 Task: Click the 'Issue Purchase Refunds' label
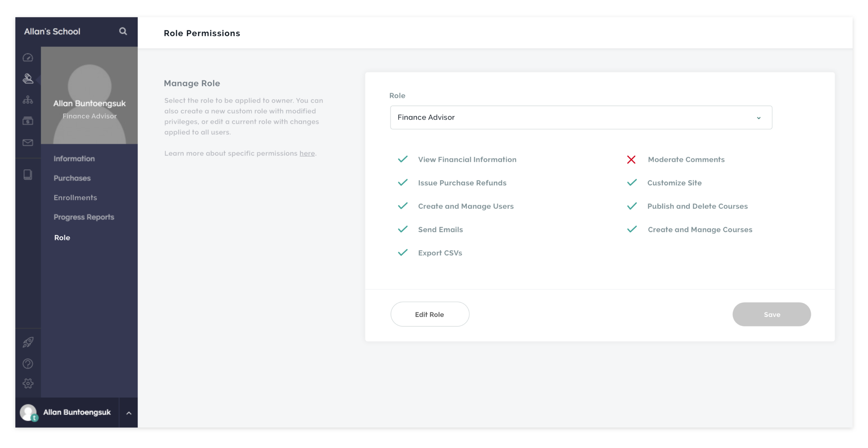click(x=462, y=183)
